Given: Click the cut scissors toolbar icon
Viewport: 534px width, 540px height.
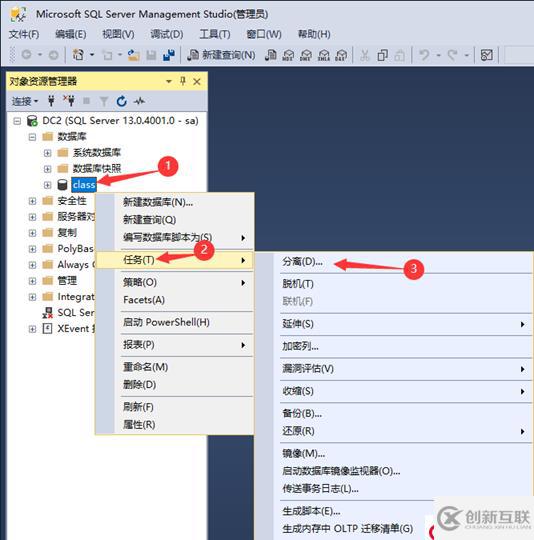Looking at the screenshot, I should 365,55.
